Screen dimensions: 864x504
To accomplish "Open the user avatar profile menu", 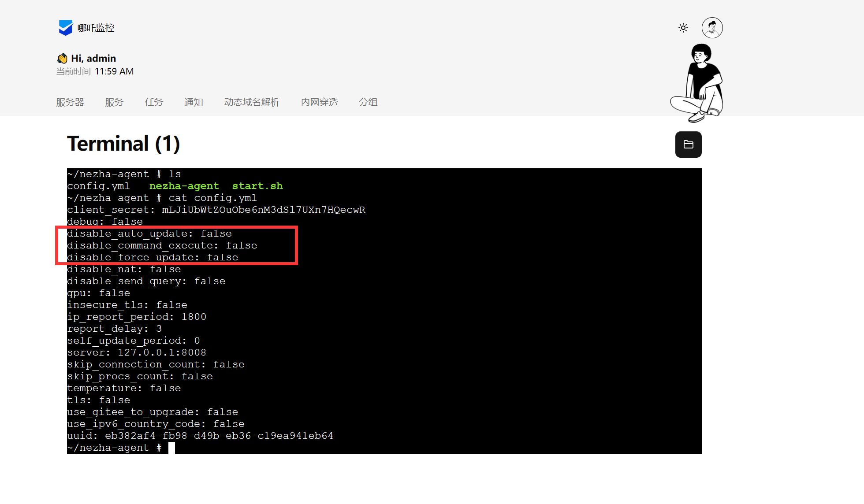I will pyautogui.click(x=712, y=28).
